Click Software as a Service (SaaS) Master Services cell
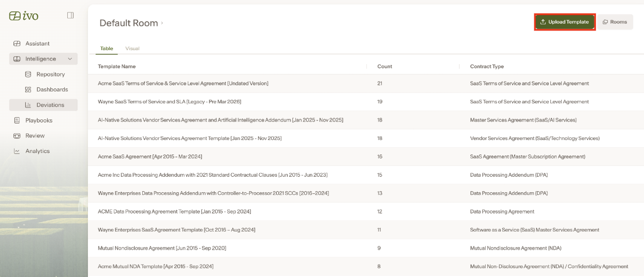This screenshot has width=644, height=277. 534,230
